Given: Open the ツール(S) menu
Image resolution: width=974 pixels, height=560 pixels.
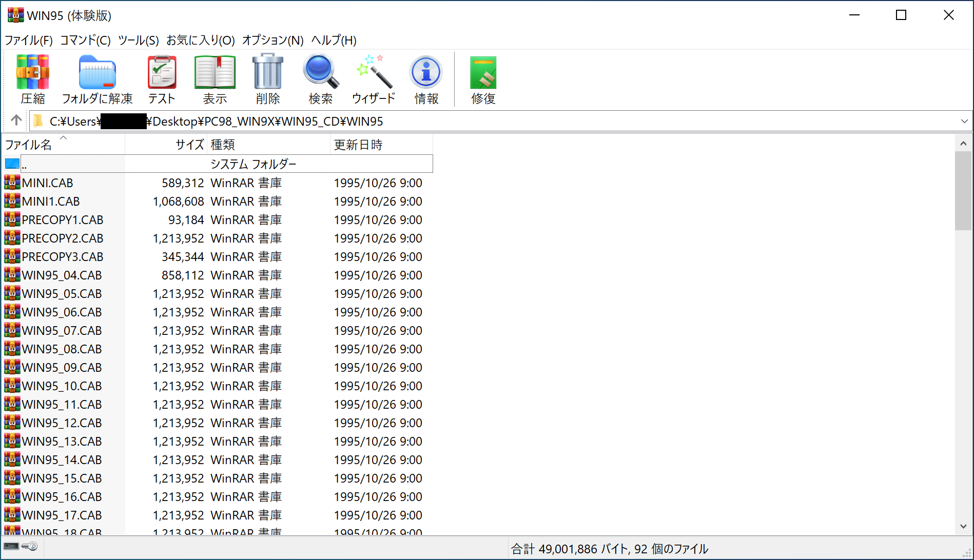Looking at the screenshot, I should click(x=139, y=40).
